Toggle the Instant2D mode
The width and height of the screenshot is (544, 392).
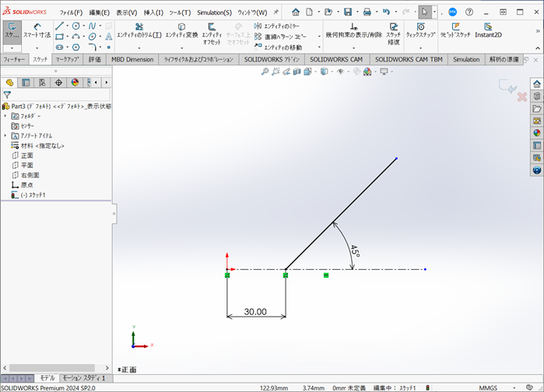pyautogui.click(x=488, y=31)
